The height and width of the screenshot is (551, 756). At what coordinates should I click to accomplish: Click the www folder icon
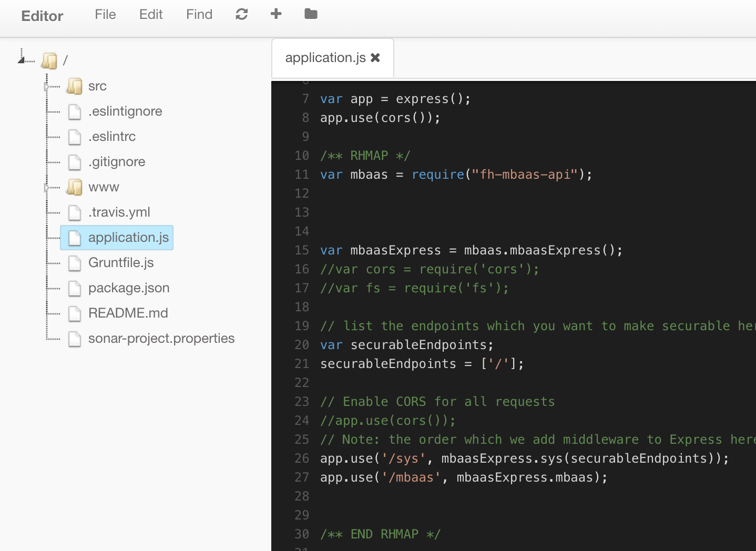coord(75,187)
